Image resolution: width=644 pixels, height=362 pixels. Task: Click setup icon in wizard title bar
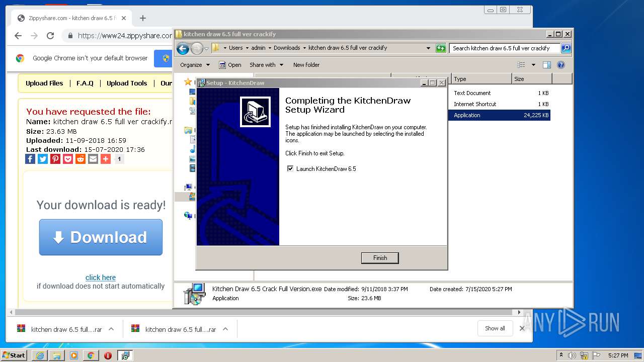201,83
